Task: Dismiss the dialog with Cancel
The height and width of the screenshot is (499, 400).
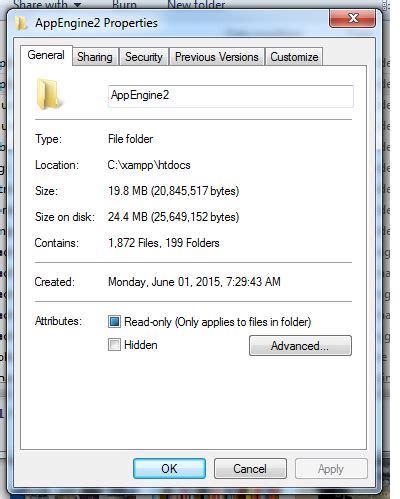Action: pos(250,469)
